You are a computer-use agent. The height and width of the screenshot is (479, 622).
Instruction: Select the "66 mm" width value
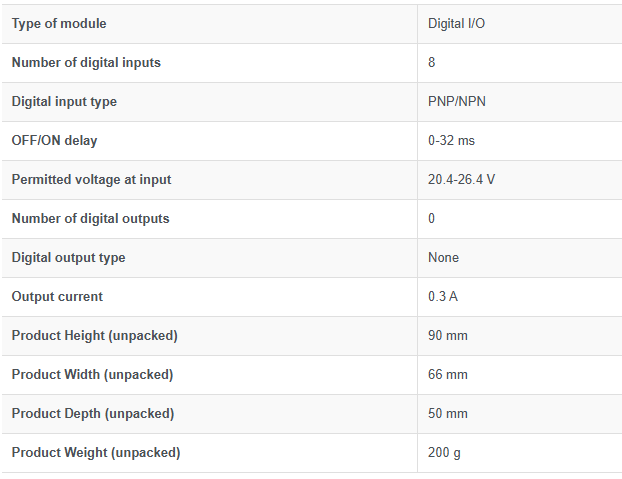(x=448, y=374)
